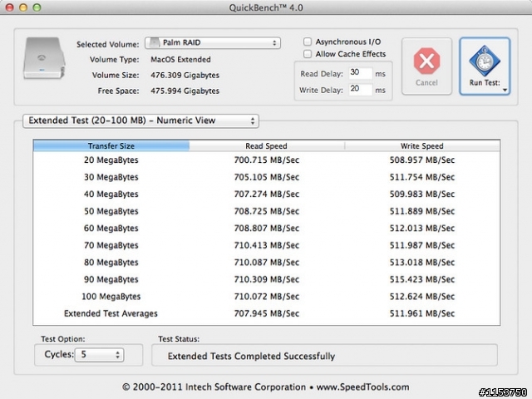Screen dimensions: 532x399
Task: Open the Cycles count dropdown
Action: tap(99, 355)
